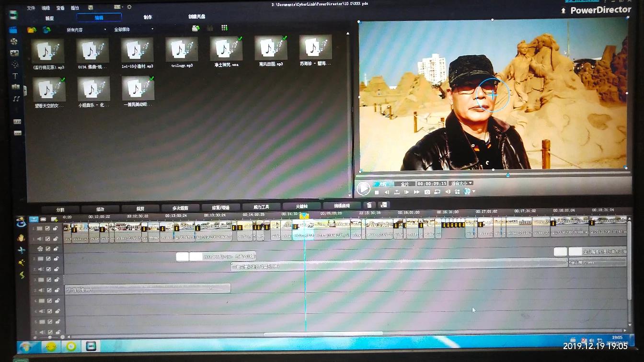Open the Audio Mixing Room music notes icon
The image size is (644, 362).
(16, 99)
